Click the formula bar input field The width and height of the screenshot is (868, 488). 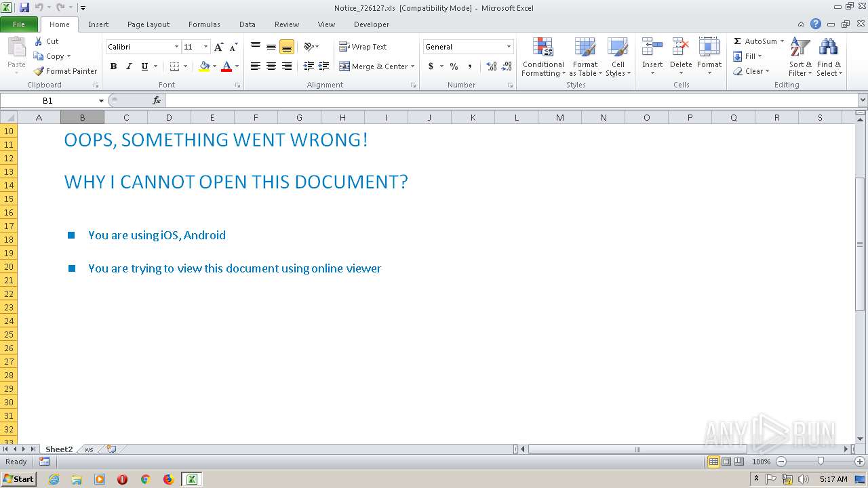coord(511,100)
